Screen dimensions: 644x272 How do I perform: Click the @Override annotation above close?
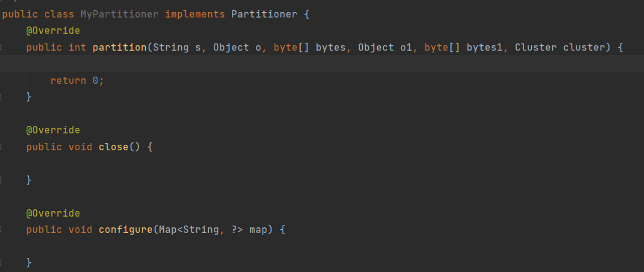tap(53, 130)
